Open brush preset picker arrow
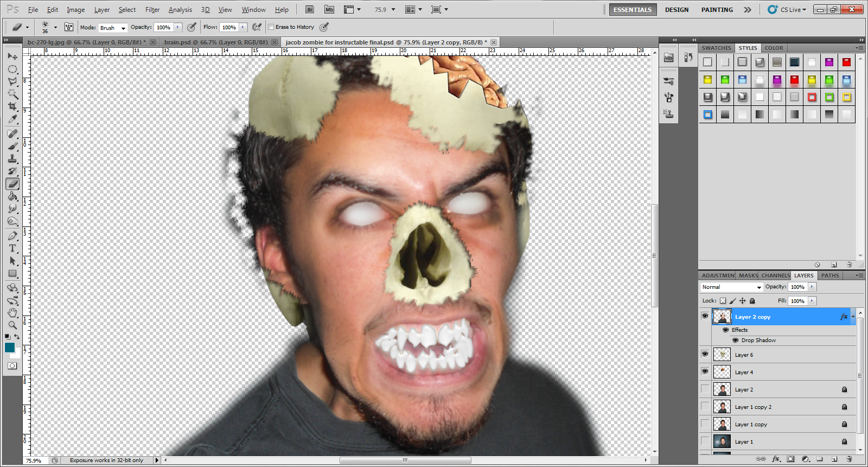This screenshot has height=467, width=868. tap(55, 27)
